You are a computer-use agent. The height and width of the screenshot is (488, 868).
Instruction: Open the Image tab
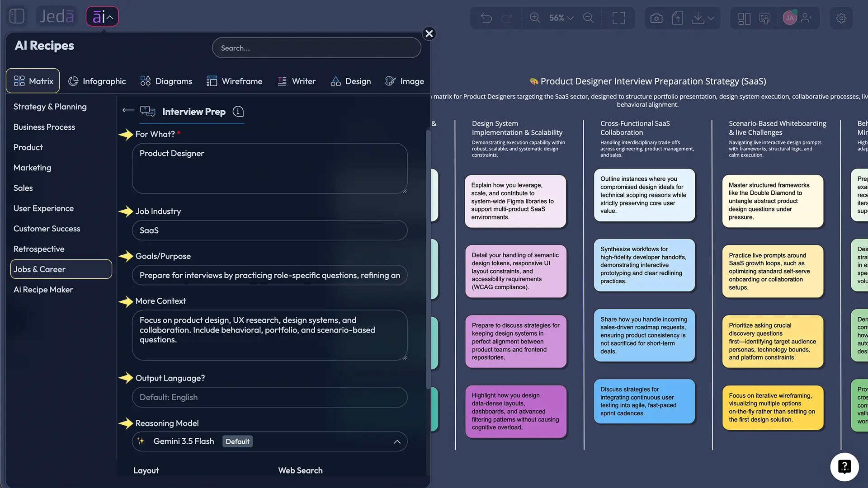click(x=404, y=81)
